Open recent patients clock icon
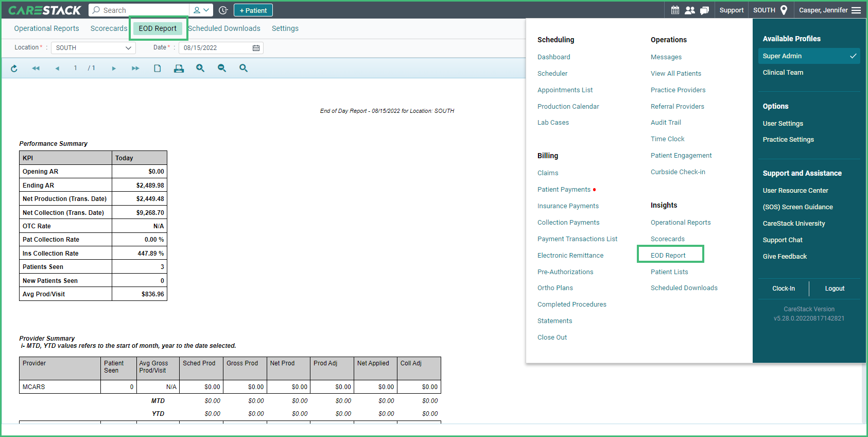The width and height of the screenshot is (868, 437). 223,10
